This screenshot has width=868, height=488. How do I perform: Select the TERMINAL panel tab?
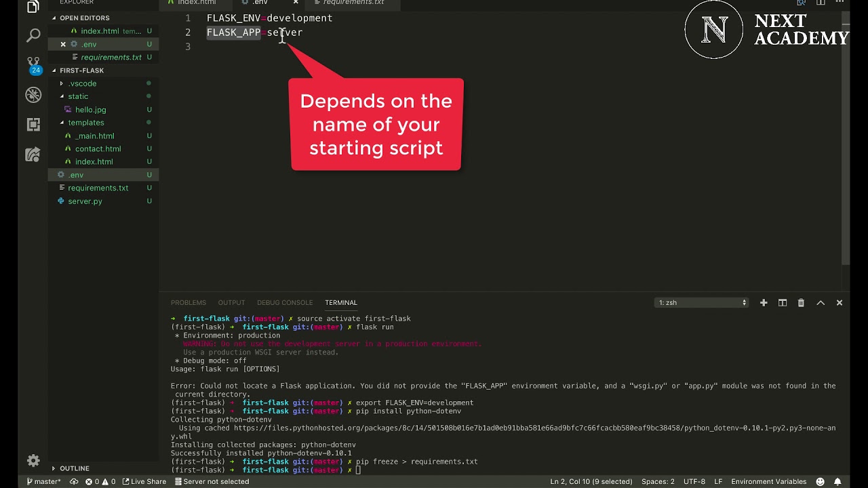[341, 303]
